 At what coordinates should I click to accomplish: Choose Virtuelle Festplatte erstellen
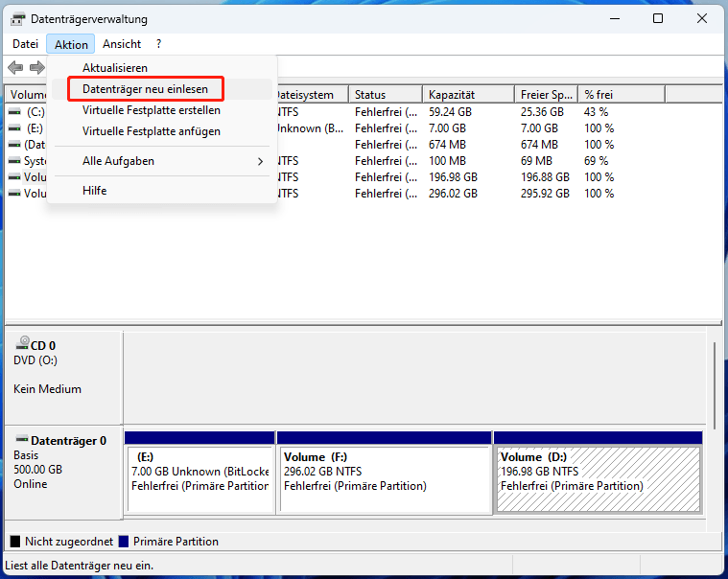click(152, 110)
